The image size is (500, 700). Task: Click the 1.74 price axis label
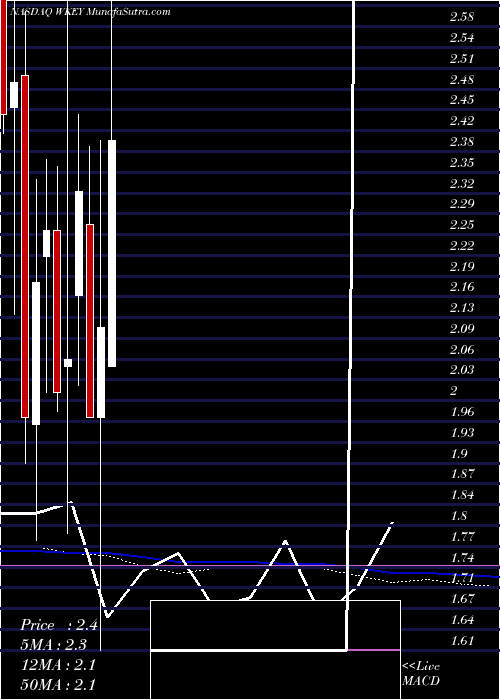462,557
